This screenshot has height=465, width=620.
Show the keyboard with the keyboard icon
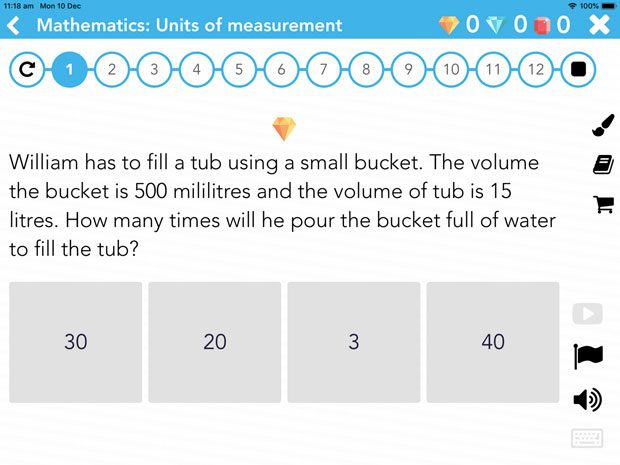click(x=587, y=438)
